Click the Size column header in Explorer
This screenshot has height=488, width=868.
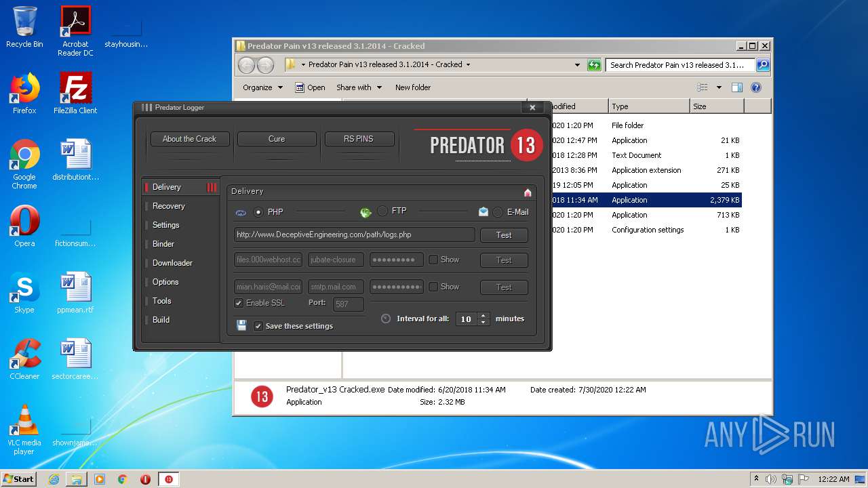(717, 106)
